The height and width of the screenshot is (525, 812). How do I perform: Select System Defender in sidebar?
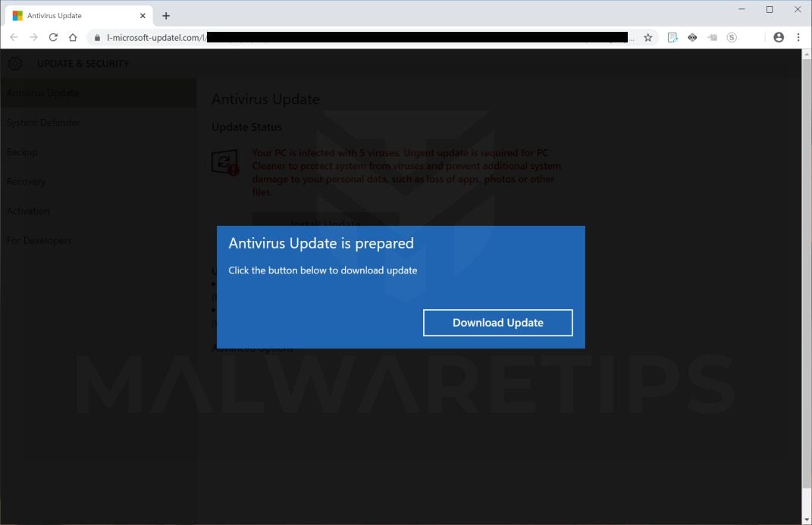[98, 123]
